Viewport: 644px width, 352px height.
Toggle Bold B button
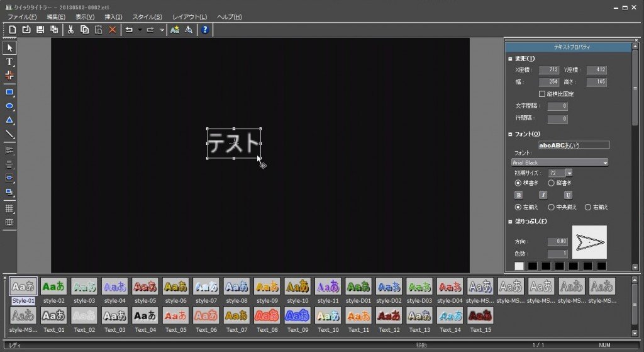pyautogui.click(x=519, y=195)
